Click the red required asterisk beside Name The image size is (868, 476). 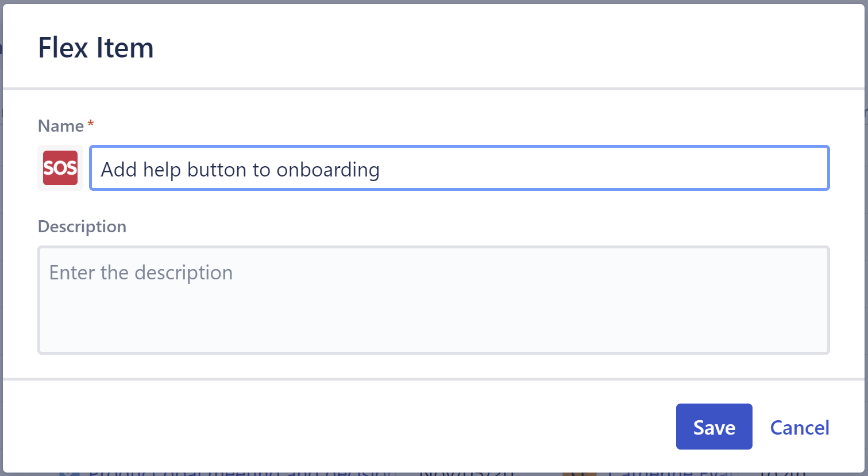pos(91,124)
